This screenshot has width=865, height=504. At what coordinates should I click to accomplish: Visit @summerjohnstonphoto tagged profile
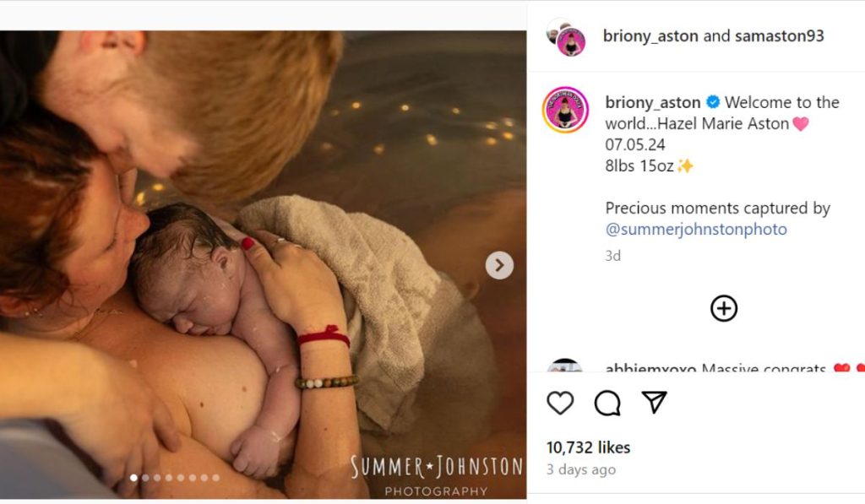point(696,230)
